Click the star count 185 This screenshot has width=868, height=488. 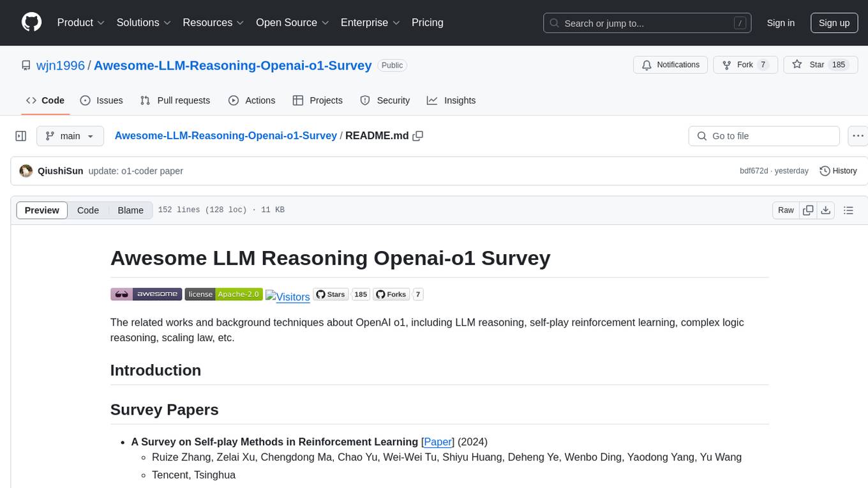pyautogui.click(x=839, y=65)
